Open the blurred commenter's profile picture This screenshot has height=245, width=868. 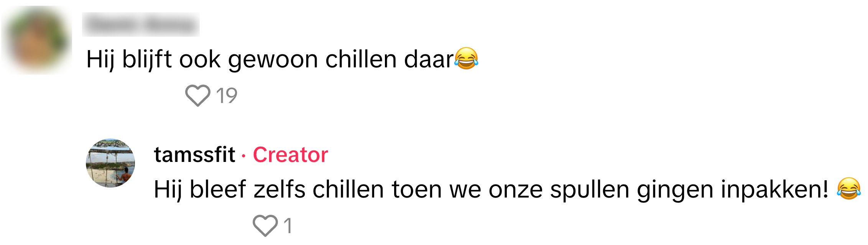(36, 40)
